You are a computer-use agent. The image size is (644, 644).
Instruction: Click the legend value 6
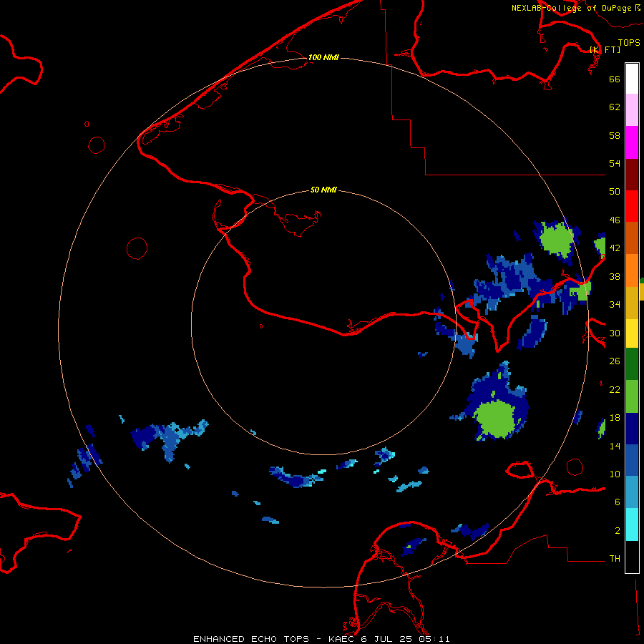(x=618, y=502)
